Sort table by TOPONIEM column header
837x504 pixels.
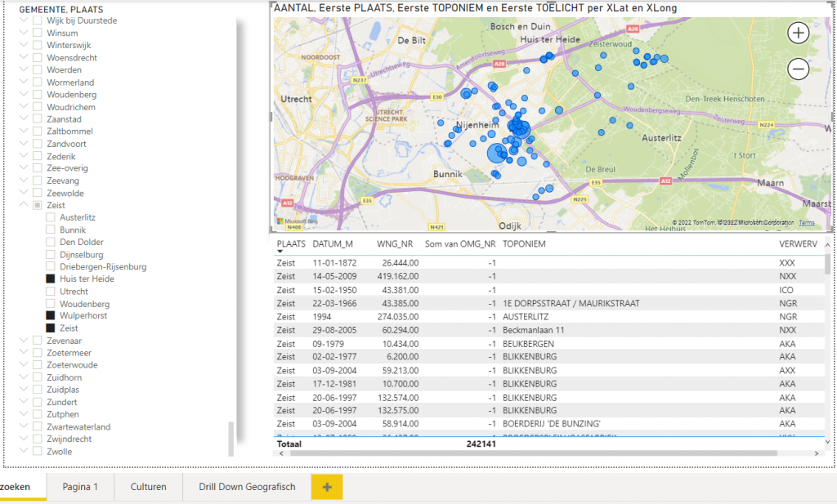(524, 243)
